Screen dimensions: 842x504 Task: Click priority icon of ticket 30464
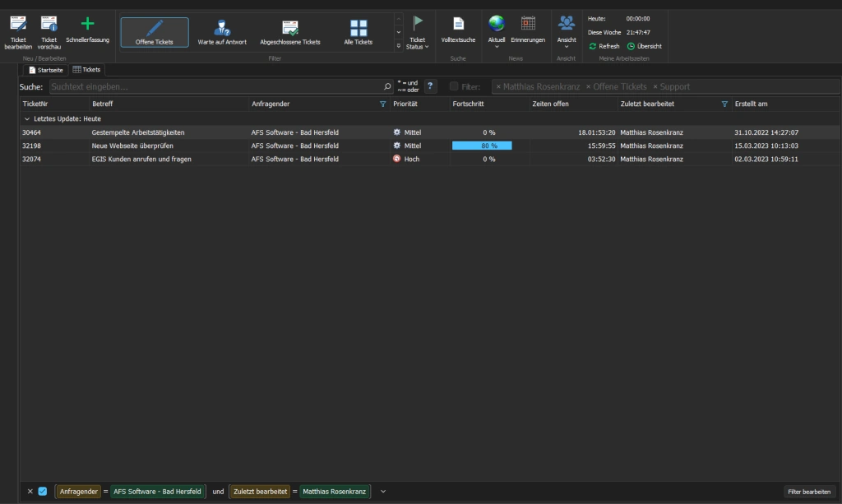click(397, 132)
